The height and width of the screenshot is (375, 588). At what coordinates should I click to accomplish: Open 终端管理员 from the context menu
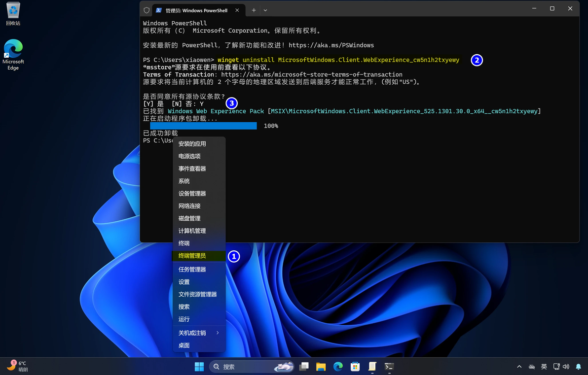click(x=199, y=256)
